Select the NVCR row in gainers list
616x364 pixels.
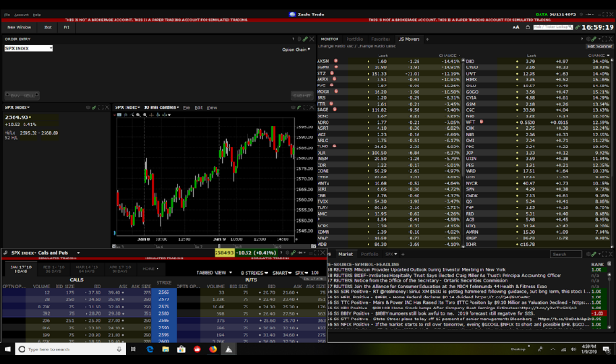tap(538, 183)
